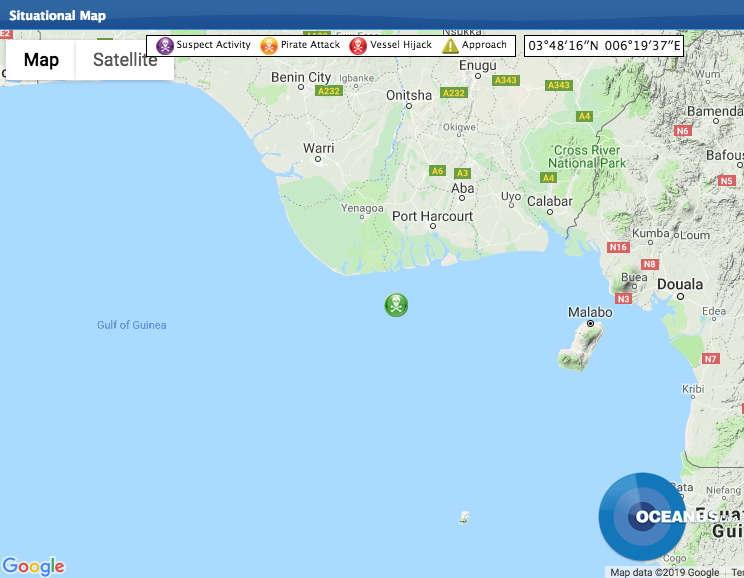
Task: Click the yellow Approach warning triangle icon
Action: coord(450,45)
